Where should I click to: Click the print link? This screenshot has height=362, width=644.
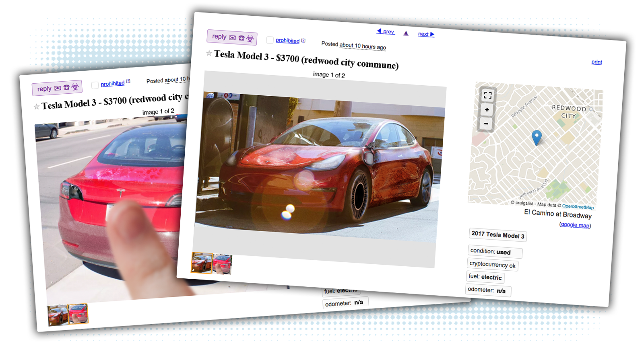(597, 62)
